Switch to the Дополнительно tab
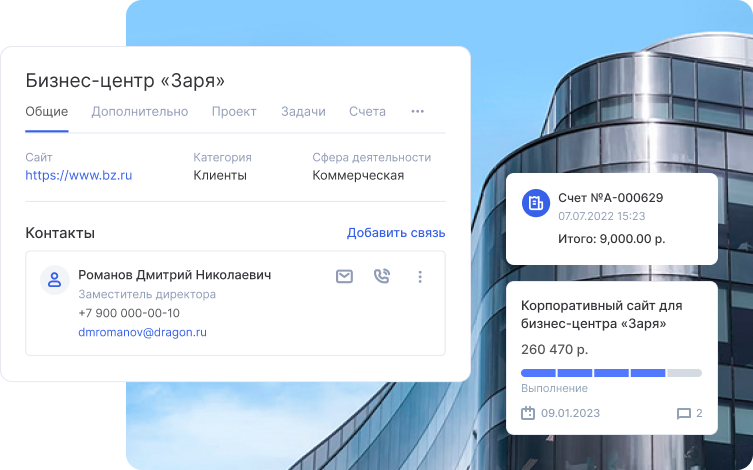Image resolution: width=753 pixels, height=470 pixels. (x=140, y=111)
